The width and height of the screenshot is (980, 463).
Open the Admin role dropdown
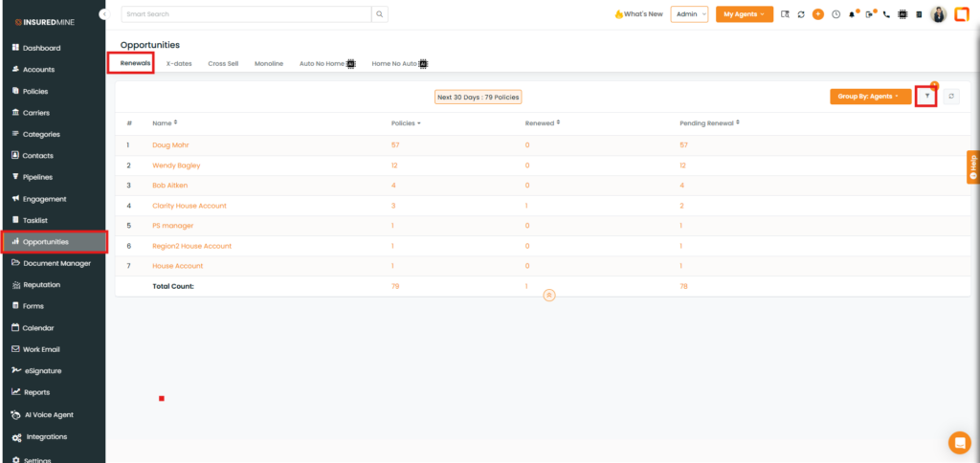[689, 14]
